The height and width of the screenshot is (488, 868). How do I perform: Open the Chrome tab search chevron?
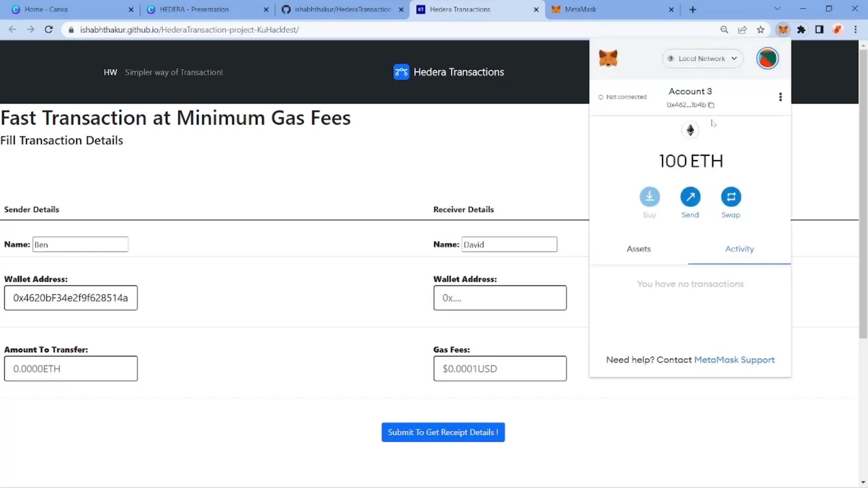tap(777, 9)
